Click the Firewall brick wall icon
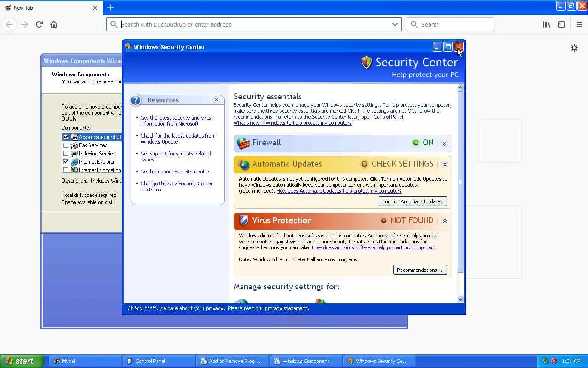 (x=243, y=143)
